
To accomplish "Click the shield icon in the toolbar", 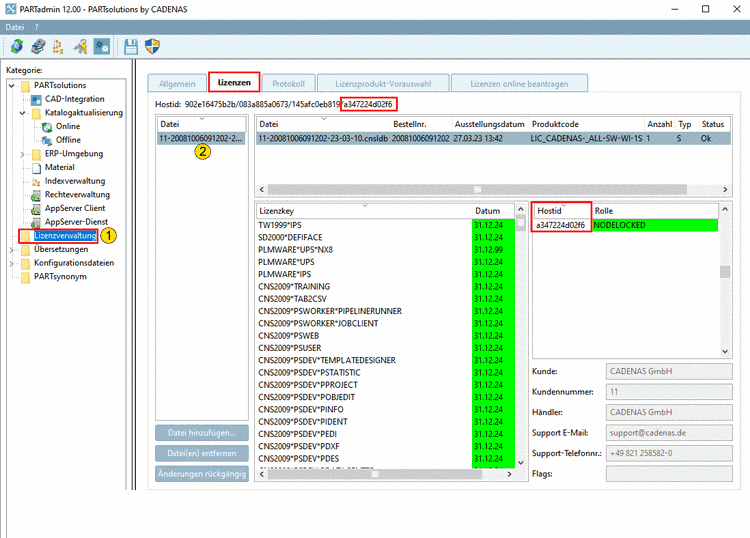I will 153,46.
